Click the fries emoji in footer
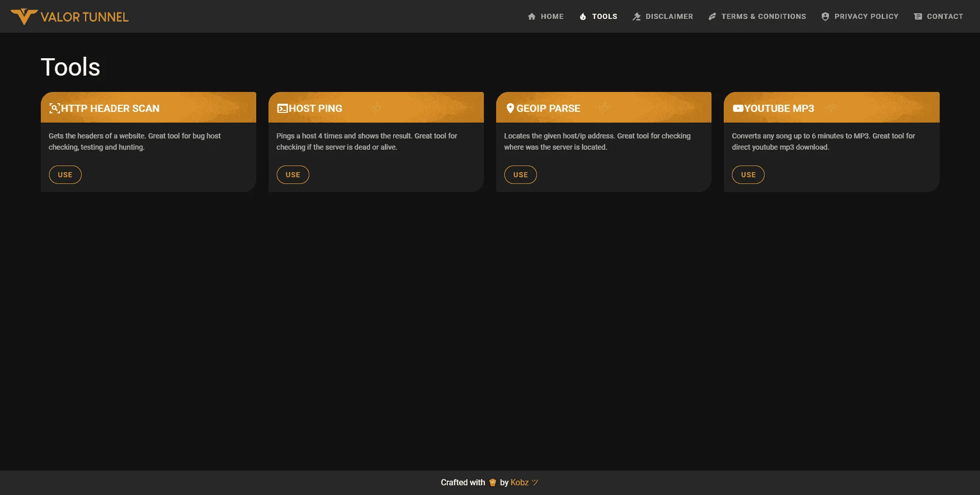The width and height of the screenshot is (980, 495). pos(493,482)
